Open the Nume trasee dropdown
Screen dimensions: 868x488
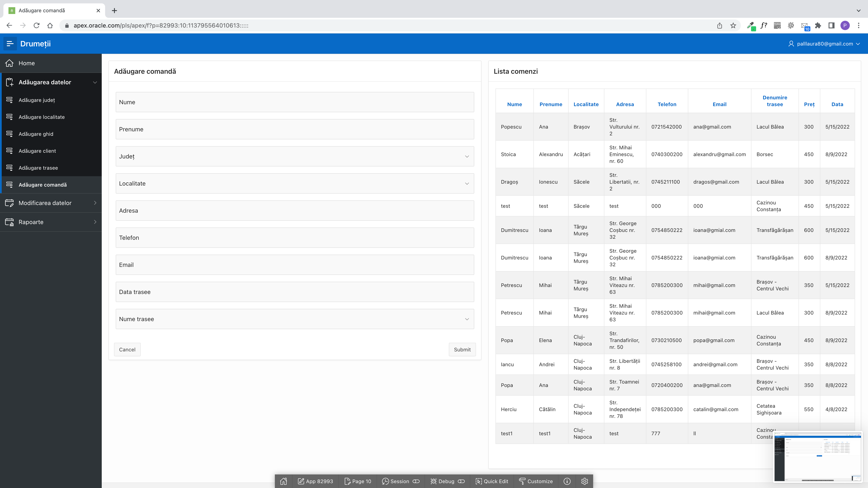pos(467,319)
